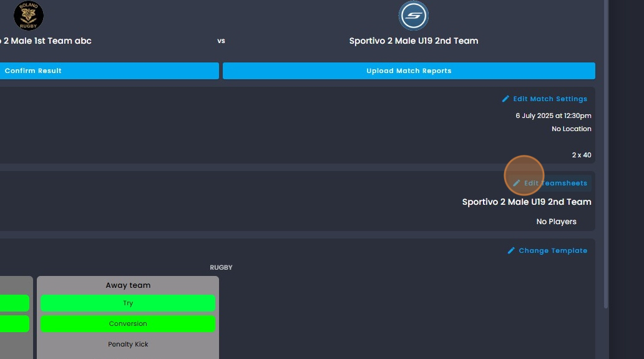The image size is (644, 359).
Task: Select Away team Penalty Kick
Action: point(128,344)
